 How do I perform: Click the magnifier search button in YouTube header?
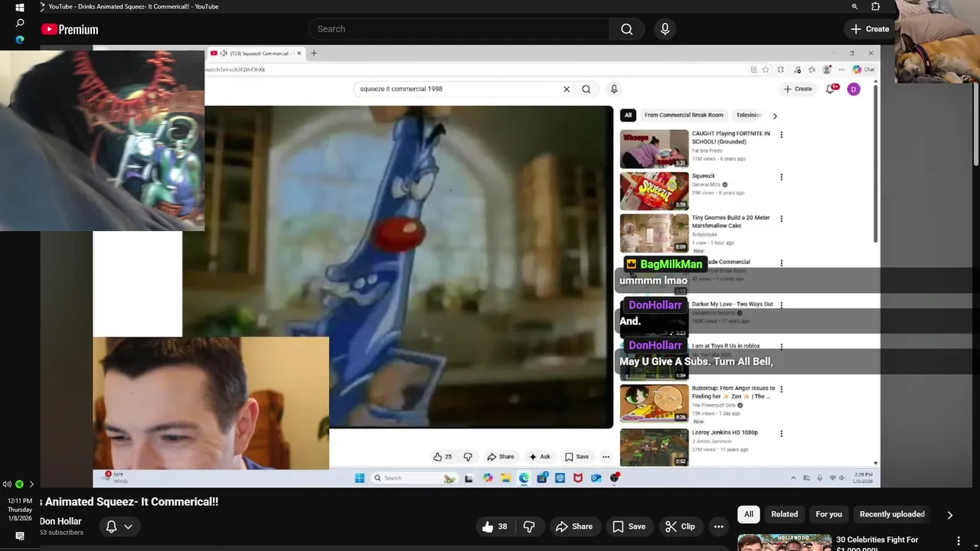coord(626,29)
